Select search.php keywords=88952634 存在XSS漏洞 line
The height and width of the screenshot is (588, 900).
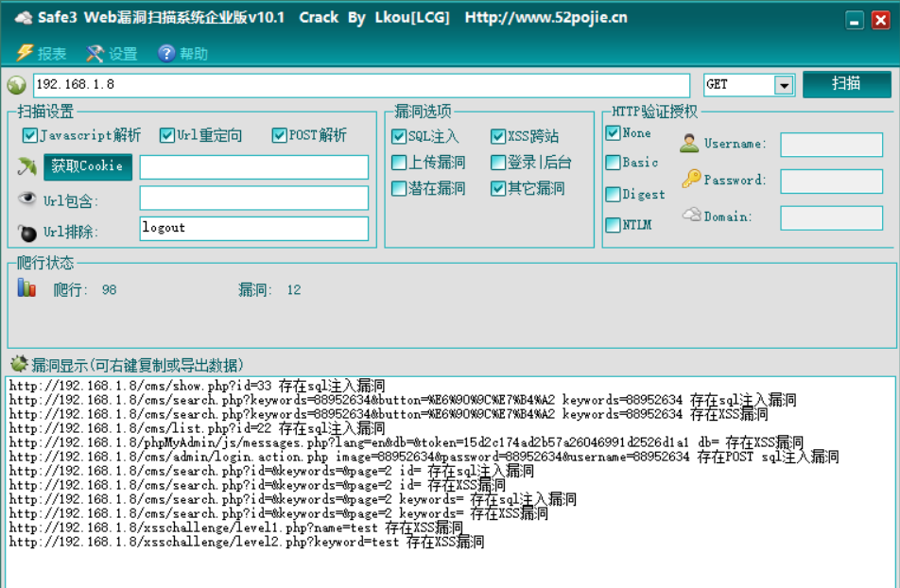tap(388, 414)
